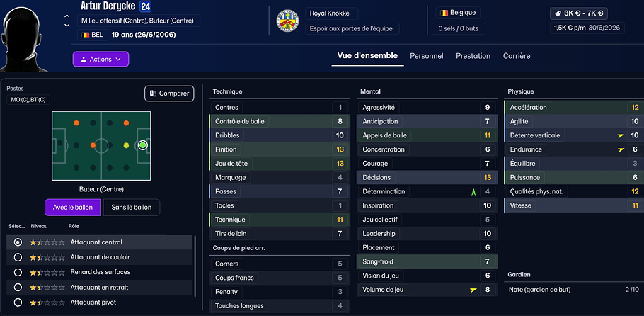
Task: Choose the Attaquant pivot role radio button
Action: coord(18,303)
